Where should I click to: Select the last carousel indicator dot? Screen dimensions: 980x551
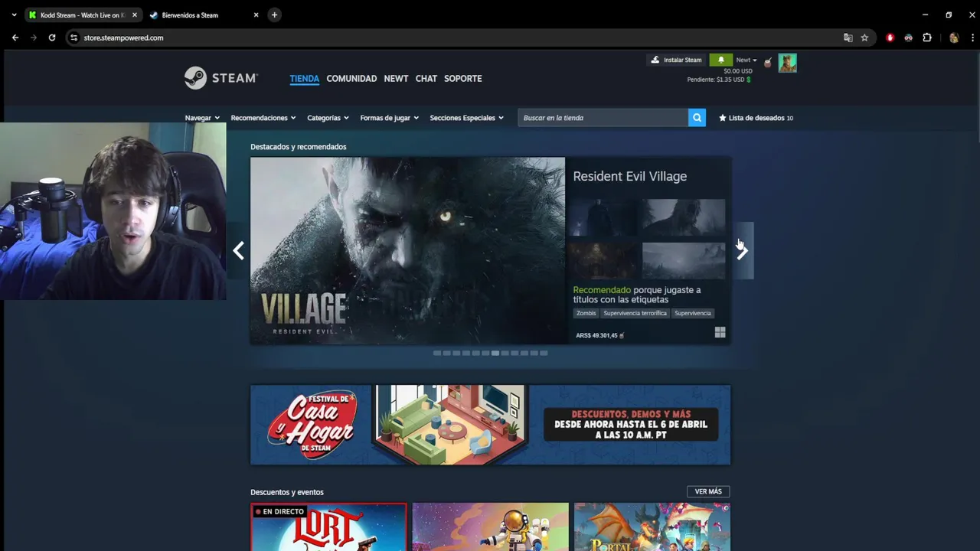point(544,353)
